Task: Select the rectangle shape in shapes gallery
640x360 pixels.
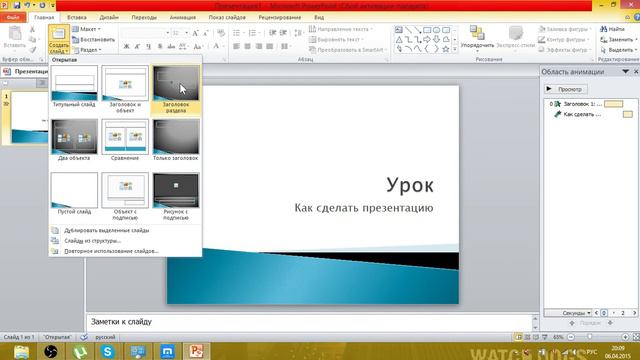Action: click(x=427, y=30)
